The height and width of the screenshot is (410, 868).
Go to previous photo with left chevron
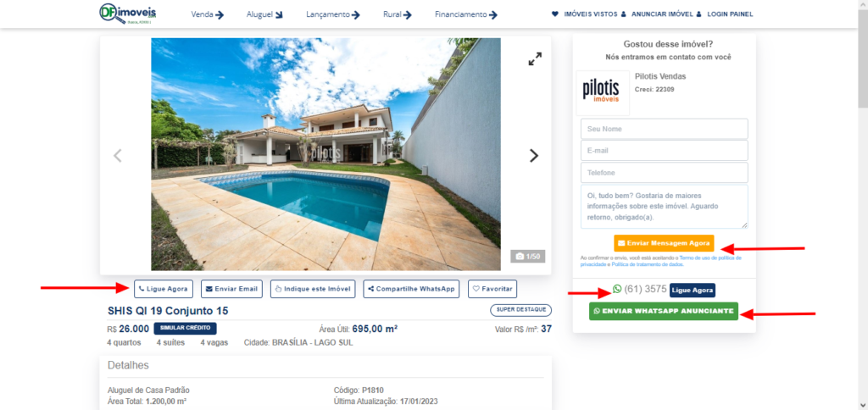(117, 156)
